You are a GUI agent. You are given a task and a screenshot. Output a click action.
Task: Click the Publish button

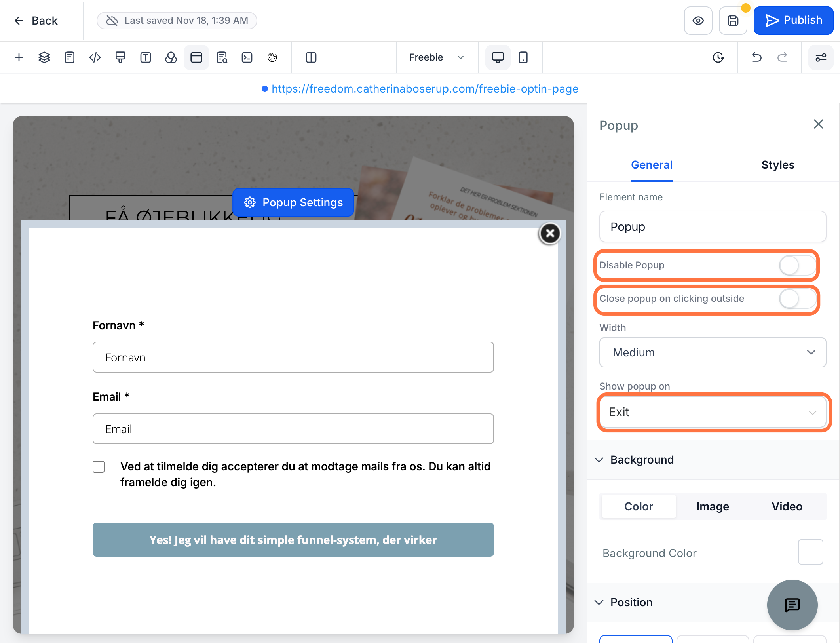pyautogui.click(x=793, y=21)
